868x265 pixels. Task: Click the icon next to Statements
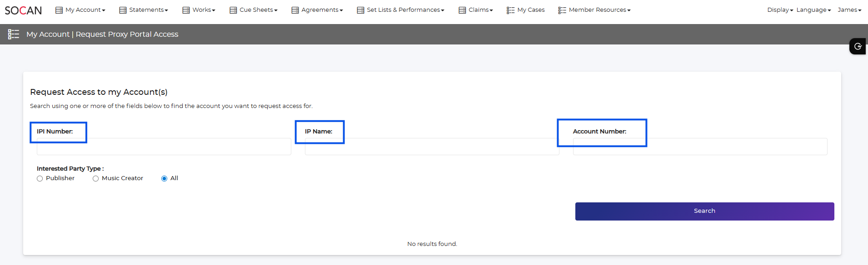coord(123,10)
